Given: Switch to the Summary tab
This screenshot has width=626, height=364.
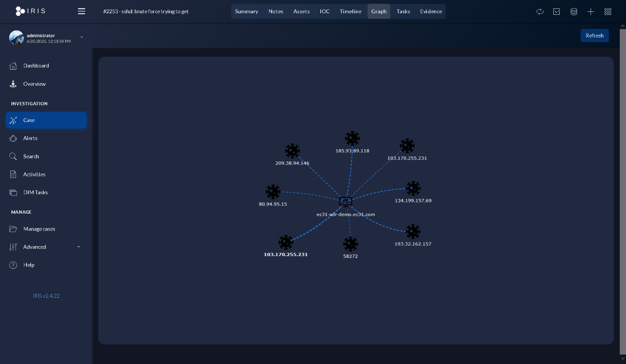Looking at the screenshot, I should [247, 11].
